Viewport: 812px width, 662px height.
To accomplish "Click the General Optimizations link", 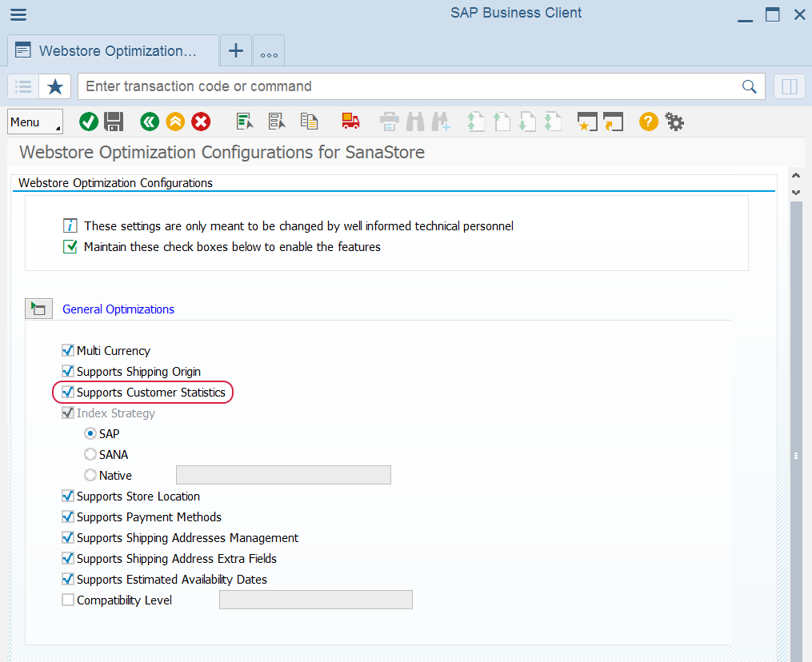I will tap(118, 309).
